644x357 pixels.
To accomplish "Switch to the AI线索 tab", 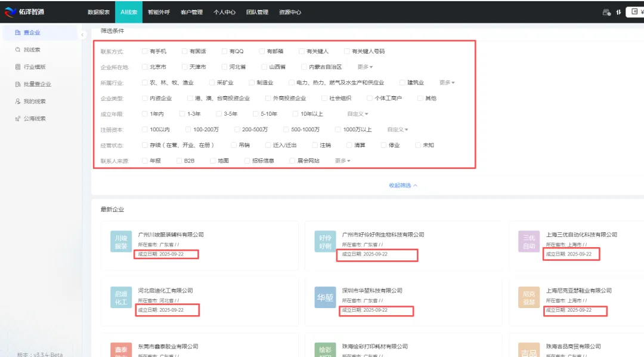I will [128, 12].
